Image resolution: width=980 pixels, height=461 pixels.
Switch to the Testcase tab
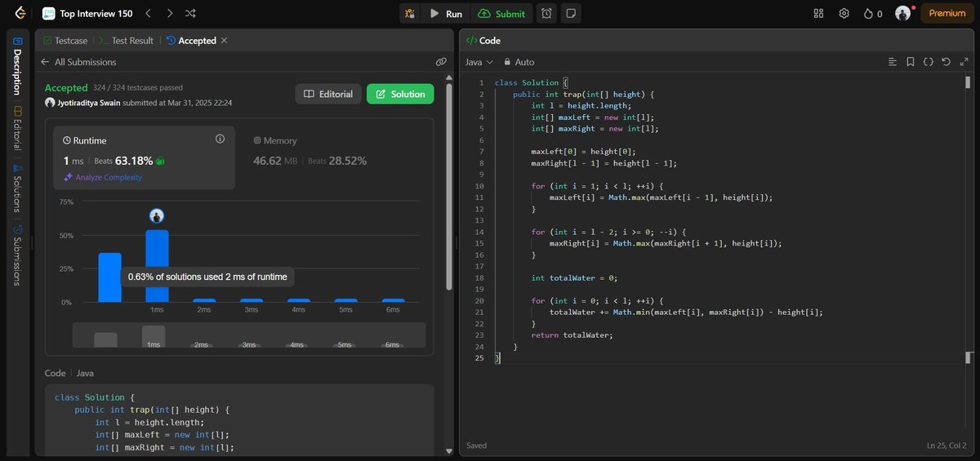65,40
